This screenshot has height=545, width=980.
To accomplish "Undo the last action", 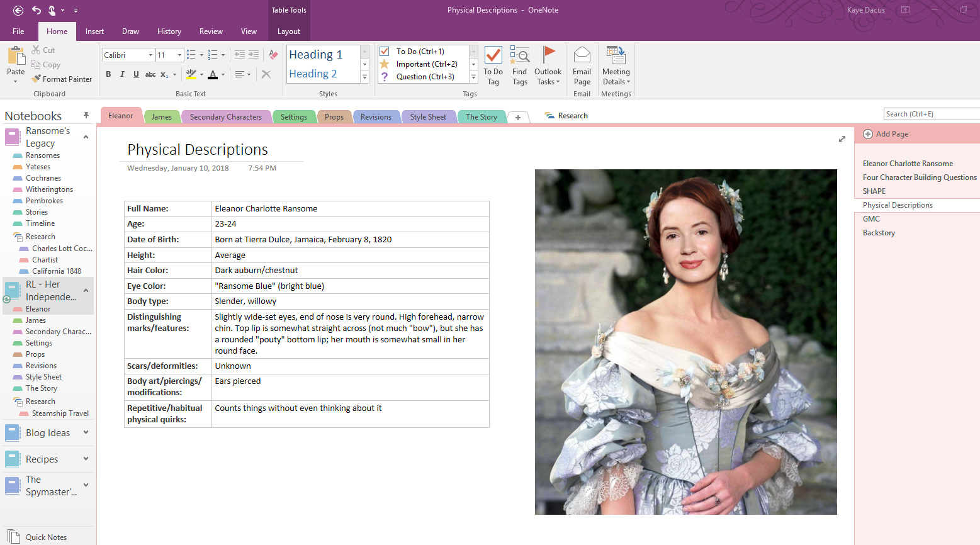I will pyautogui.click(x=37, y=10).
